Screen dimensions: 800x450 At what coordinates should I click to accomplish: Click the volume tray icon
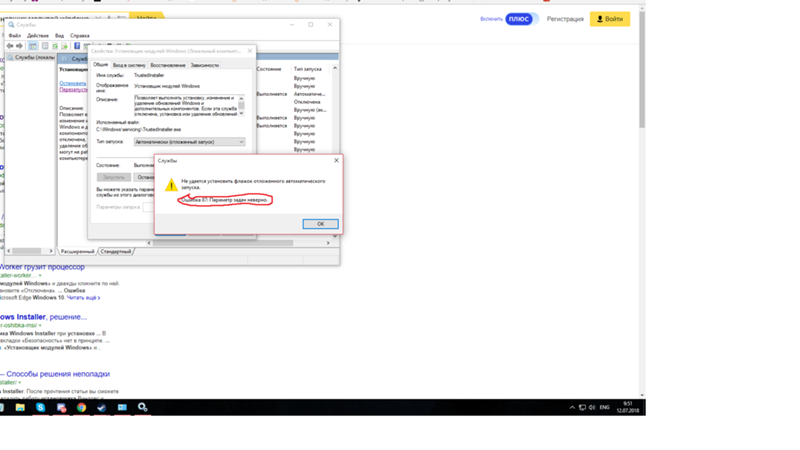click(592, 407)
